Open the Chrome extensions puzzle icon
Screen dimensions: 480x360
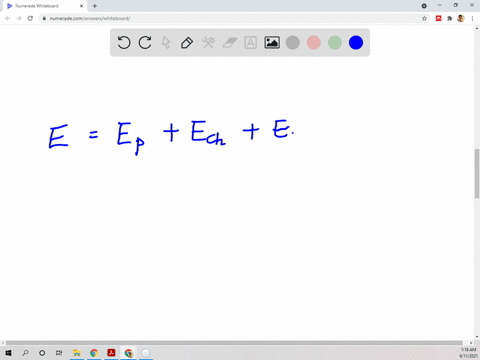[449, 18]
